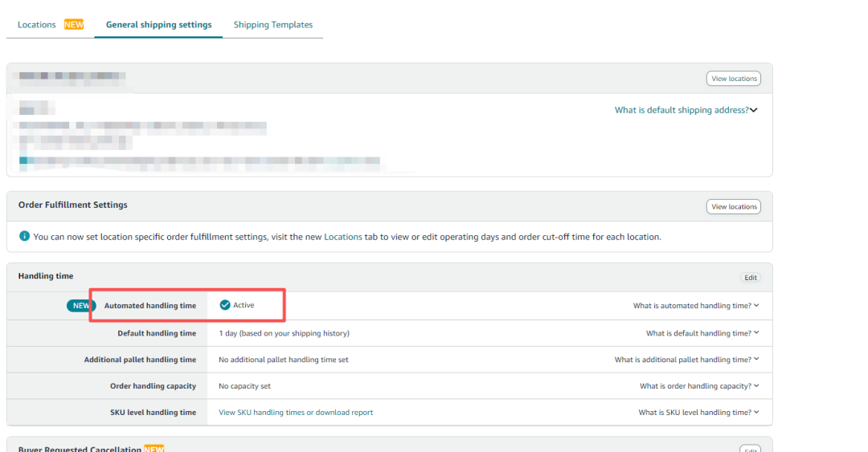Expand What is SKU level handling time
The image size is (868, 452).
pyautogui.click(x=698, y=412)
